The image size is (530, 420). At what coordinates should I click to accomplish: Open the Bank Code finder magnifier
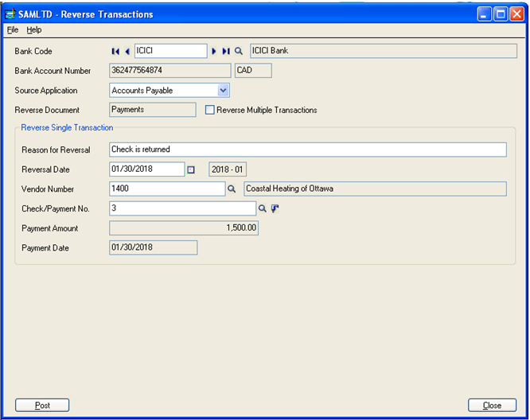tap(238, 52)
